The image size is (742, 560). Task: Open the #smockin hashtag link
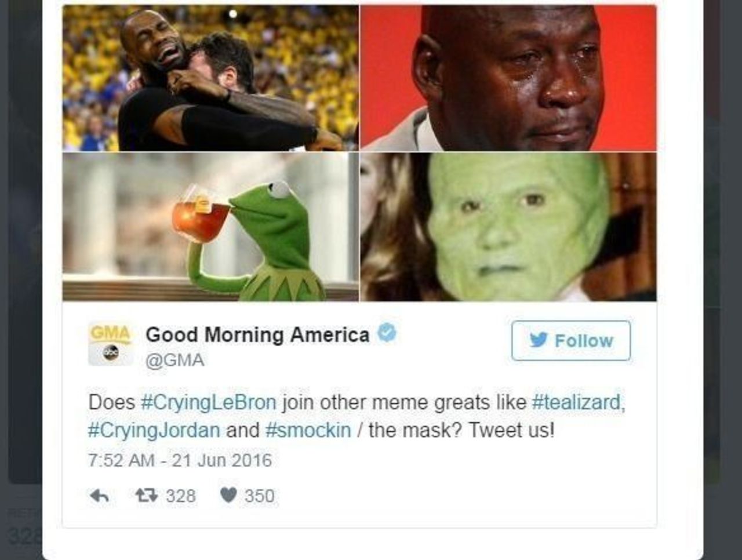pyautogui.click(x=308, y=430)
